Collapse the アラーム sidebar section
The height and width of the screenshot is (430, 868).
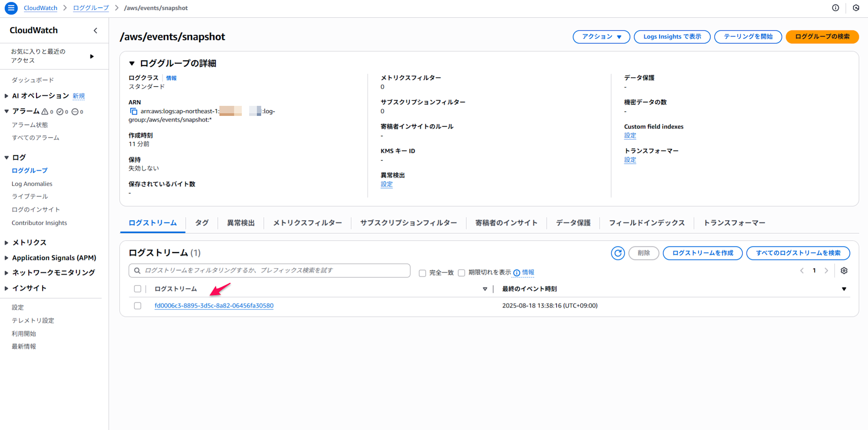click(x=7, y=112)
